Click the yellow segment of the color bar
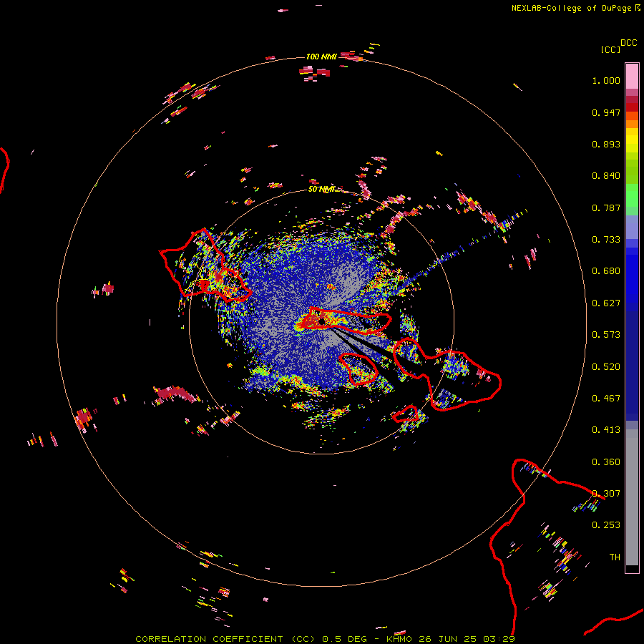 tap(632, 140)
